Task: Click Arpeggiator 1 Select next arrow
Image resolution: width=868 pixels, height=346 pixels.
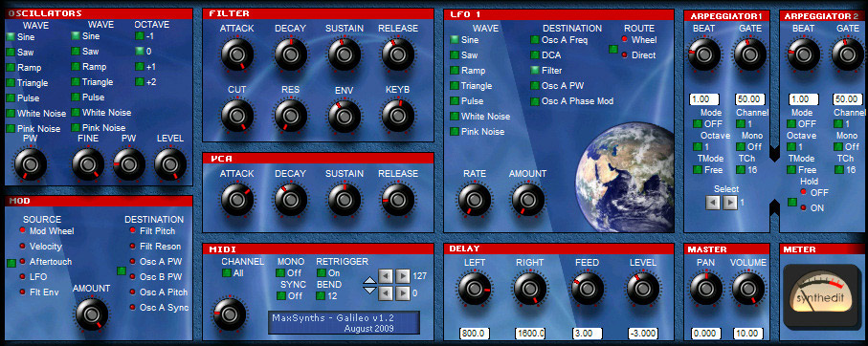Action: [x=730, y=203]
